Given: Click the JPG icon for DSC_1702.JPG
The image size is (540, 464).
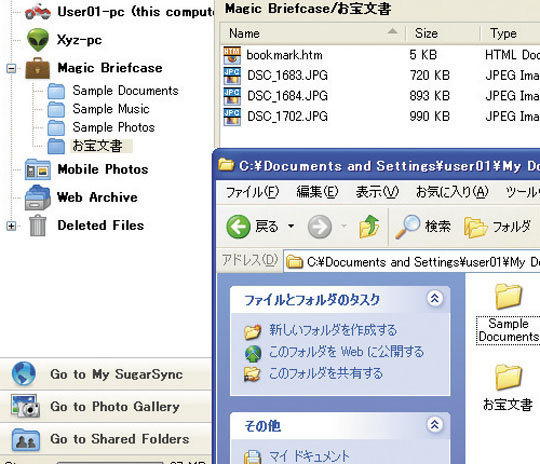Looking at the screenshot, I should click(232, 117).
